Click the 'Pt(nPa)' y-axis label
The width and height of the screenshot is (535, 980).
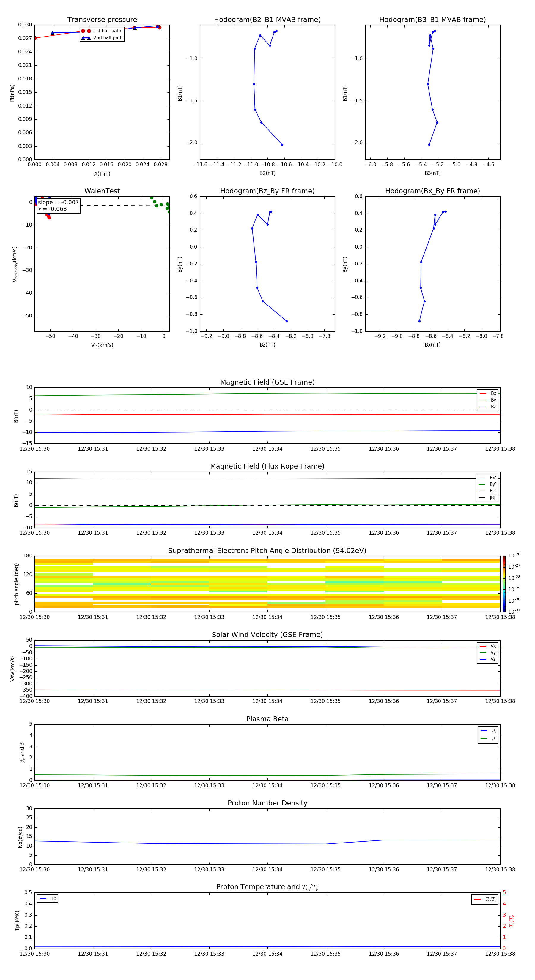12,93
